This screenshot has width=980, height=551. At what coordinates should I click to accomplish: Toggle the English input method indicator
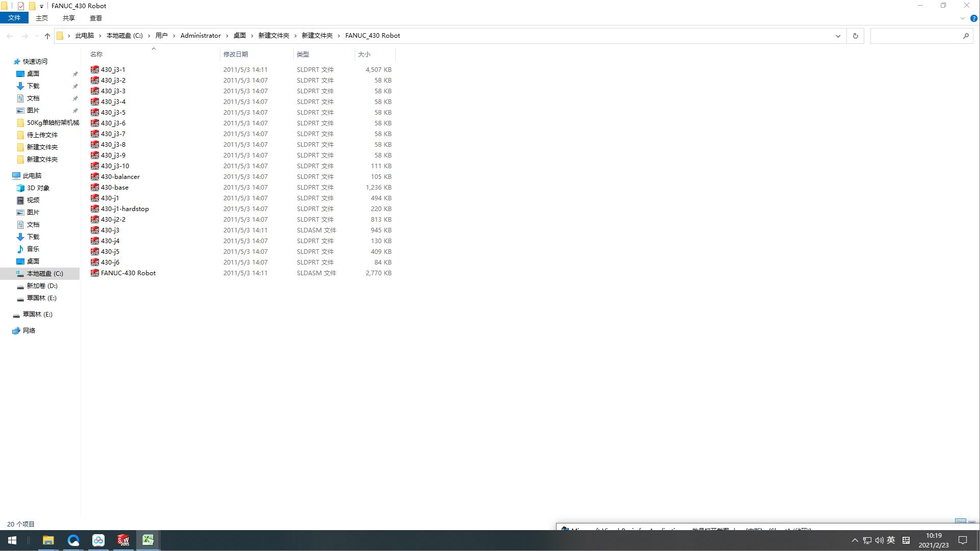891,540
